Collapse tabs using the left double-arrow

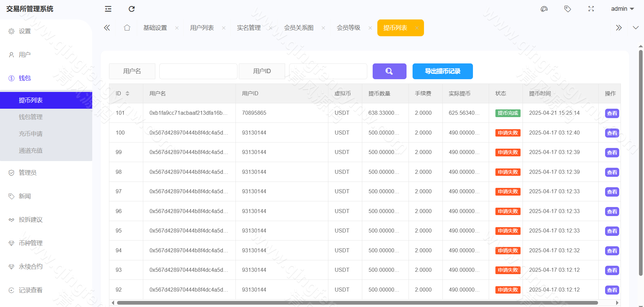[x=107, y=28]
